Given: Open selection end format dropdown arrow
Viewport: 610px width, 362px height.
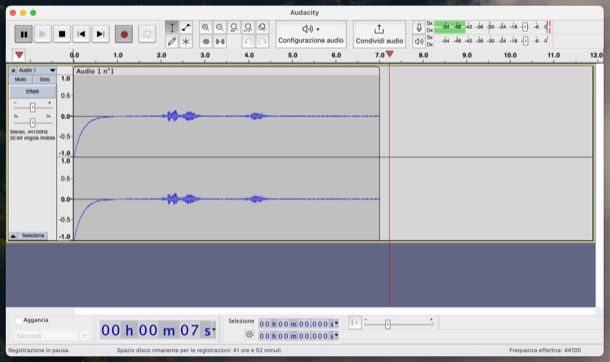Looking at the screenshot, I should click(337, 336).
